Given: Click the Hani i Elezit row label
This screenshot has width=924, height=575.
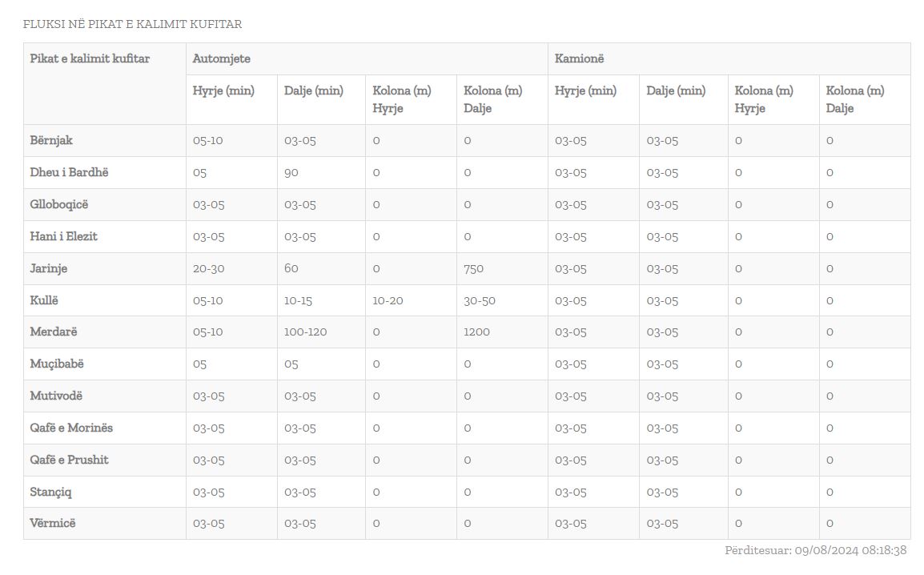Looking at the screenshot, I should (63, 236).
